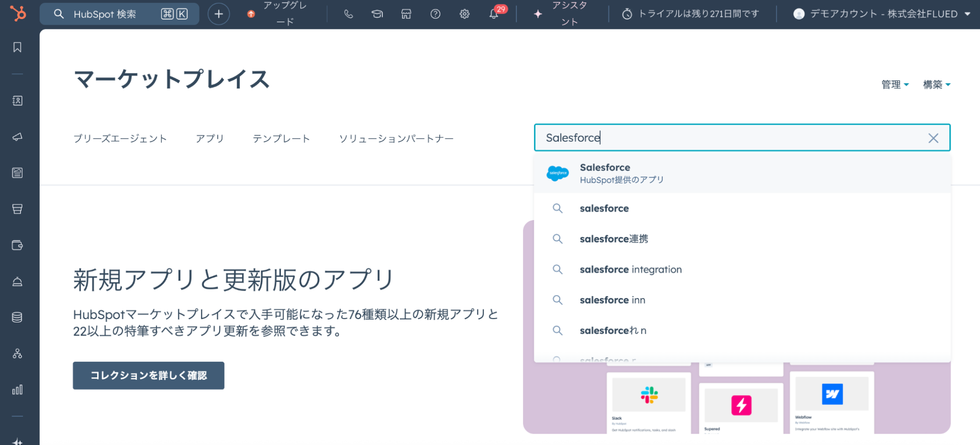Switch to the アプリ tab
The image size is (980, 445).
click(x=210, y=139)
